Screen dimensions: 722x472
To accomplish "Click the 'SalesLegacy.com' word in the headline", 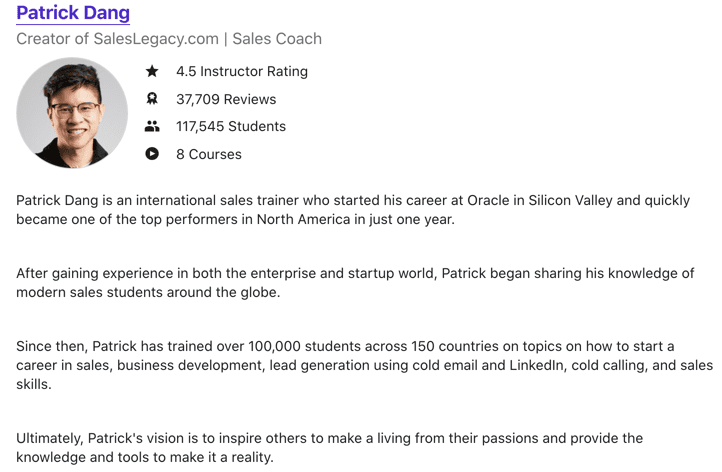I will [156, 39].
